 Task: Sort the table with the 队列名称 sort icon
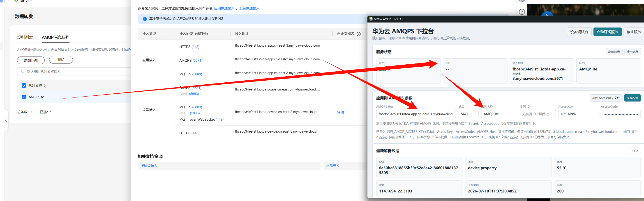click(45, 86)
